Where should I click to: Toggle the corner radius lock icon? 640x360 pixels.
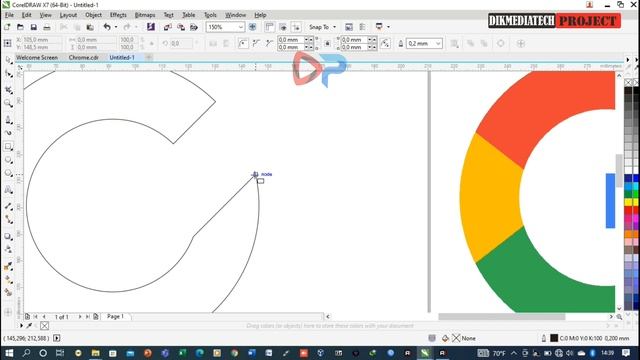[327, 43]
